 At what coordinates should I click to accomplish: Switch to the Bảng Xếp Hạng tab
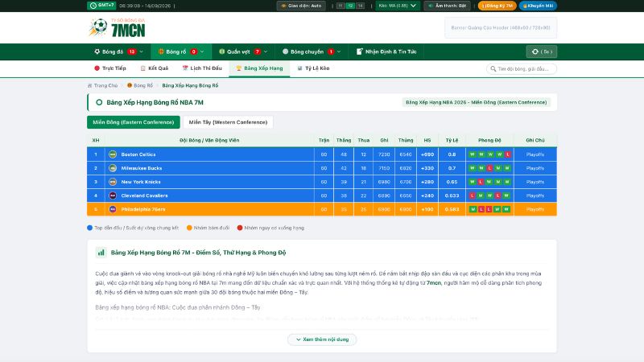259,68
